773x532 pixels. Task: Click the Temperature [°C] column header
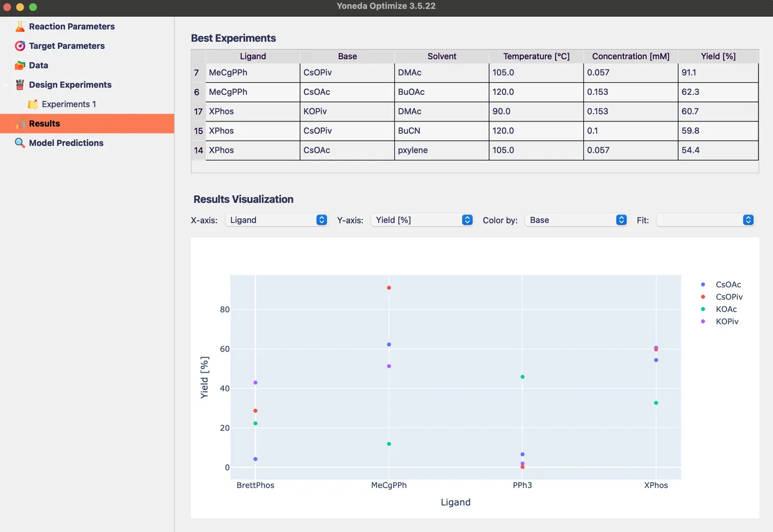click(536, 56)
